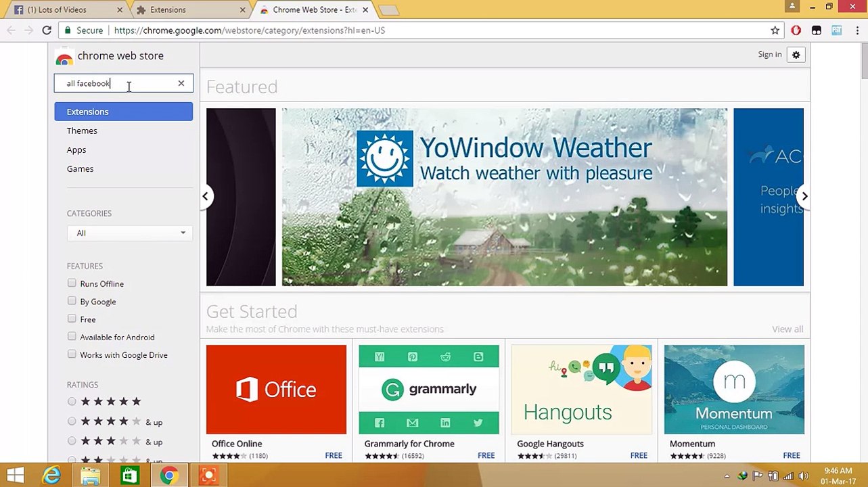The width and height of the screenshot is (868, 487).
Task: Click the Sign in link
Action: [770, 55]
